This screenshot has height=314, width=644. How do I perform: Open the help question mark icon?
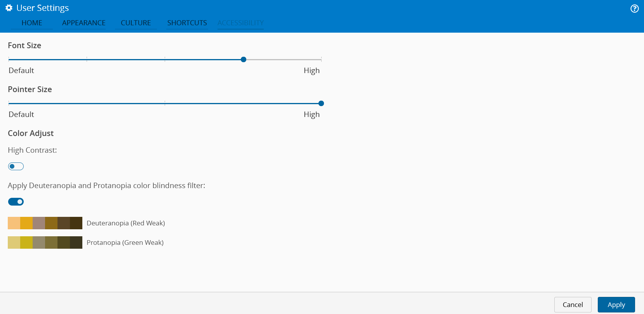634,9
